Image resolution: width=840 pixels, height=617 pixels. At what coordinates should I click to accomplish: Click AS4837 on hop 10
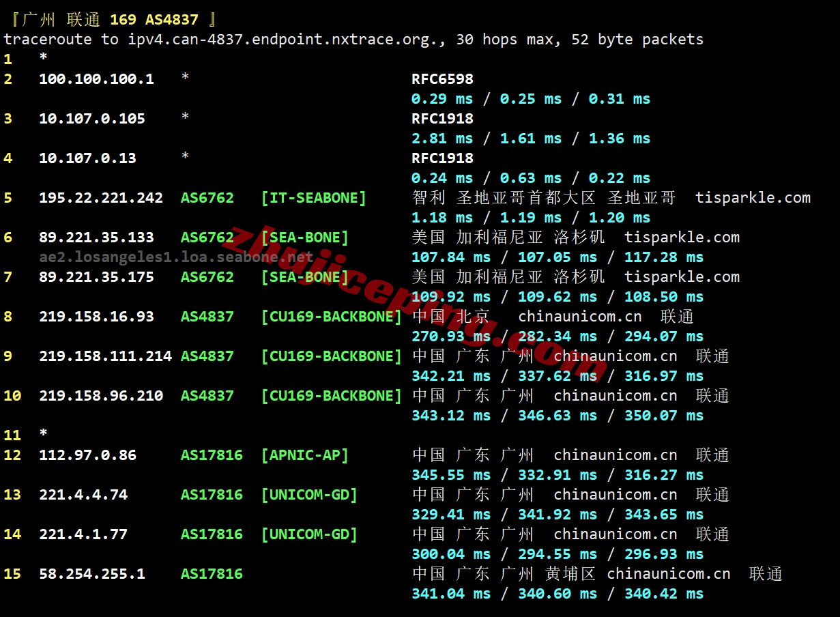pyautogui.click(x=207, y=396)
